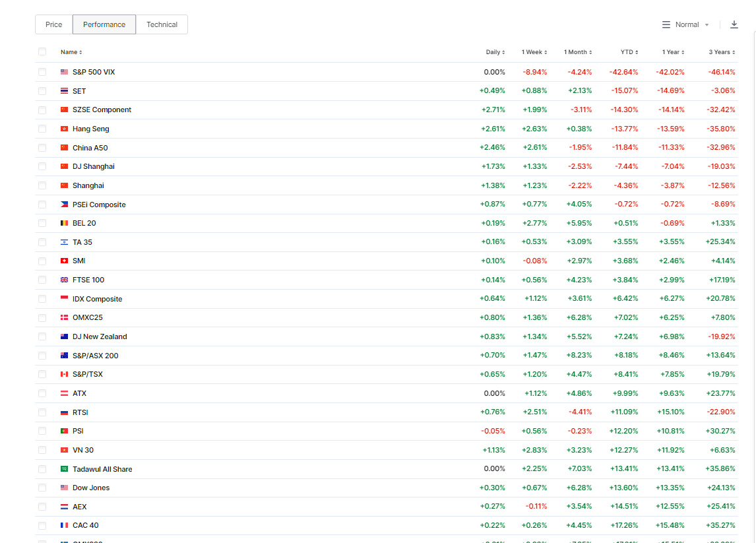Viewport: 756px width, 543px height.
Task: Sort the table by Name column
Action: [x=71, y=52]
